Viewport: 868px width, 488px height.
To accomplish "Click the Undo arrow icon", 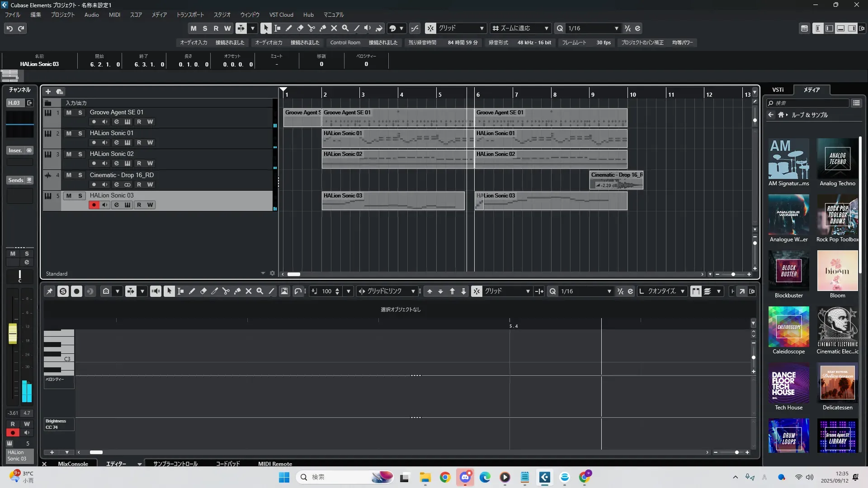I will coord(9,28).
